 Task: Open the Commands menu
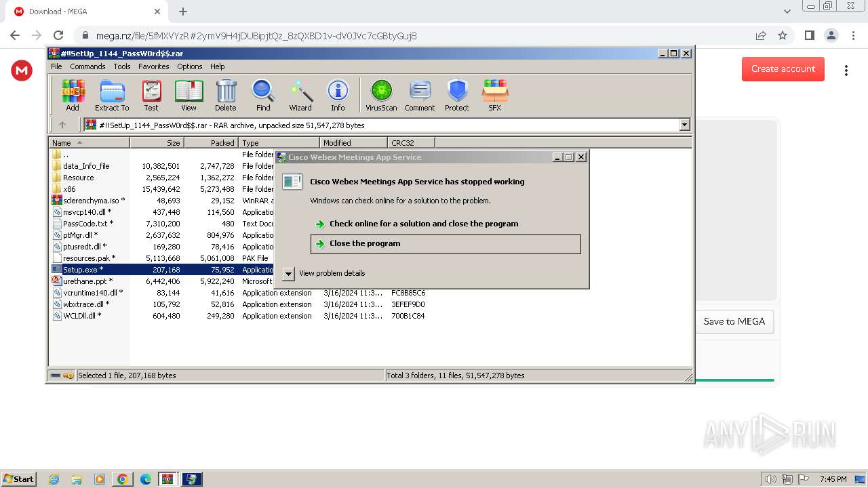coord(87,66)
